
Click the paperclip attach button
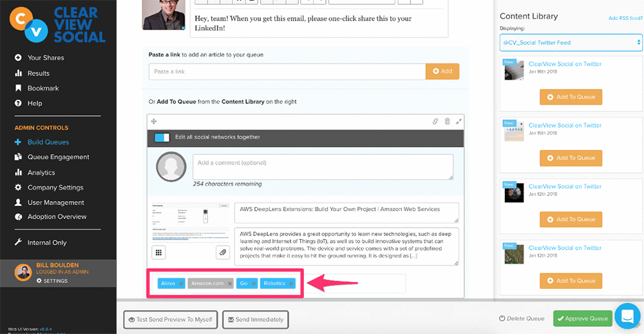223,252
